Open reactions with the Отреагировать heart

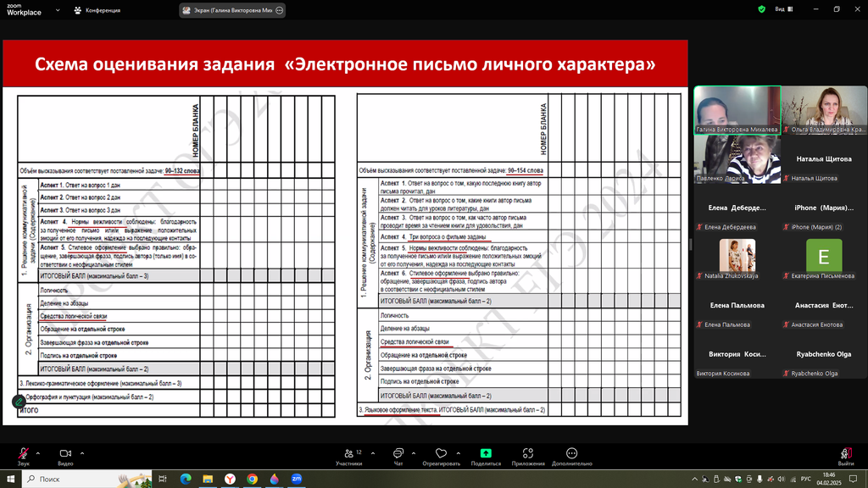441,457
